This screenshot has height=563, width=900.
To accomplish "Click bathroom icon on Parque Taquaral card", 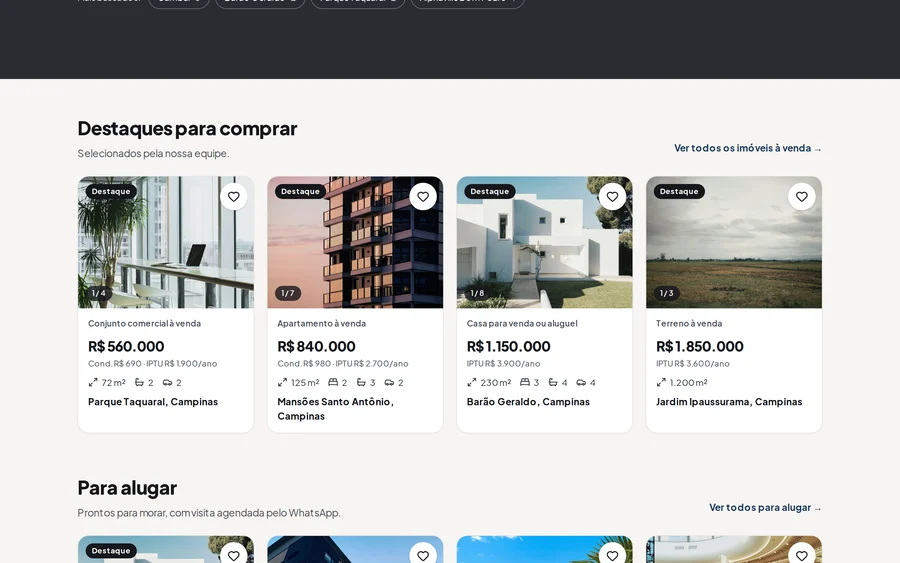I will 139,382.
